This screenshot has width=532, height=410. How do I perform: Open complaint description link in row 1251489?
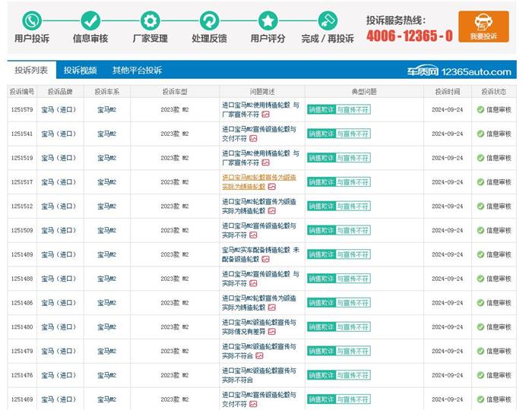[261, 254]
